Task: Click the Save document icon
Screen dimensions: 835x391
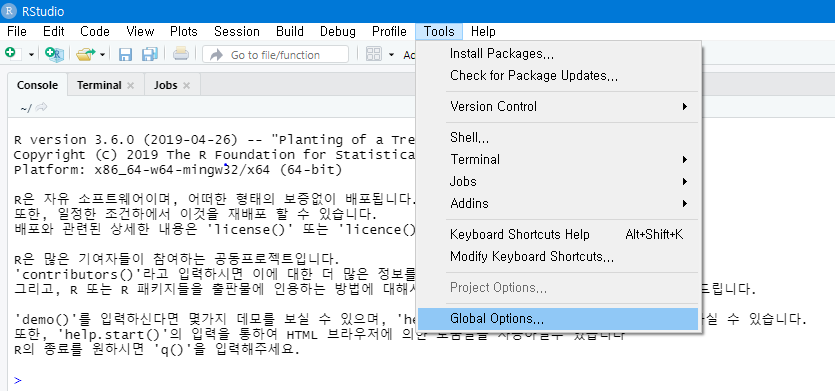Action: click(125, 54)
